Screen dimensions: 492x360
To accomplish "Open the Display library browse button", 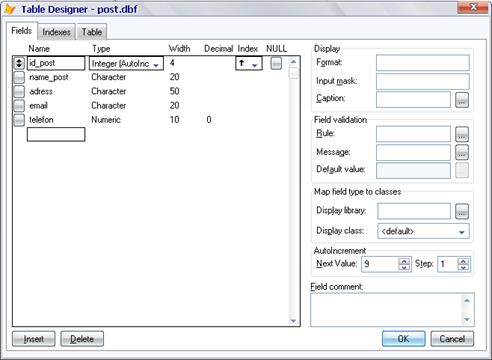I will tap(462, 211).
